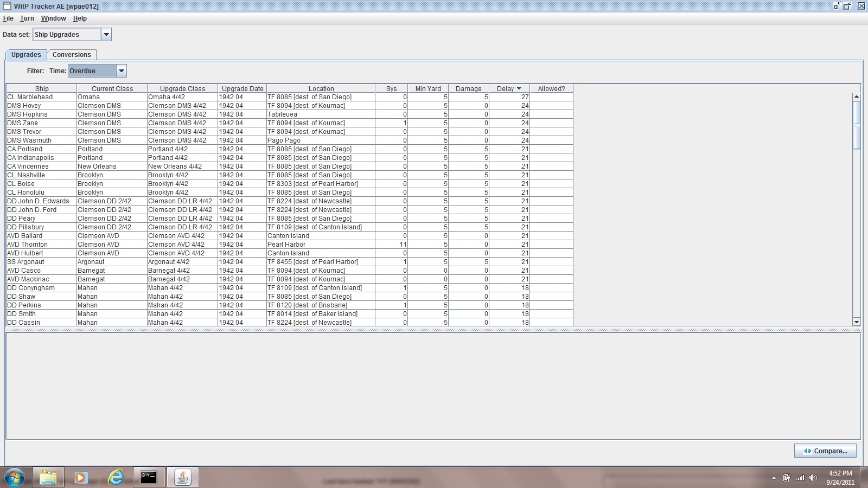The width and height of the screenshot is (868, 488).
Task: Click the CL Boise ship cell
Action: 42,184
